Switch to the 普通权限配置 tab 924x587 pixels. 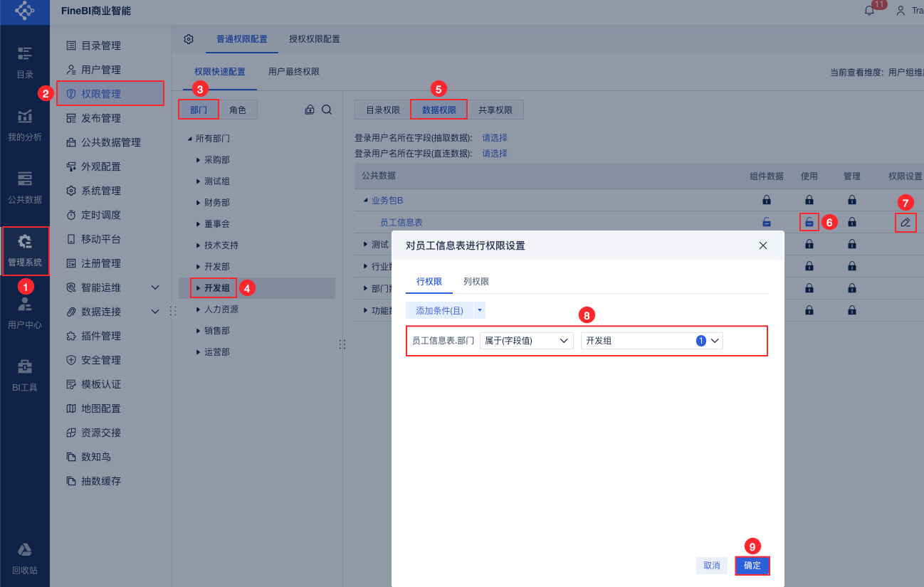click(242, 39)
